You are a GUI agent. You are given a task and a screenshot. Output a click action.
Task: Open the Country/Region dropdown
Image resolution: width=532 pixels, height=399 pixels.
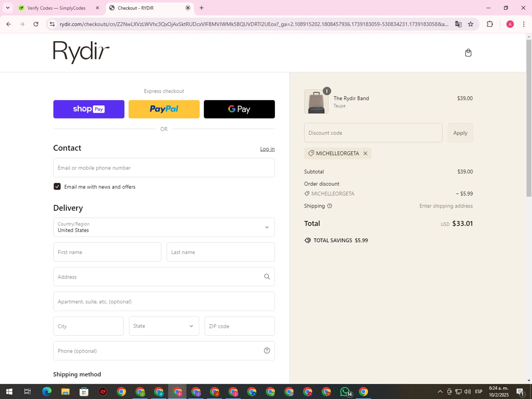164,227
